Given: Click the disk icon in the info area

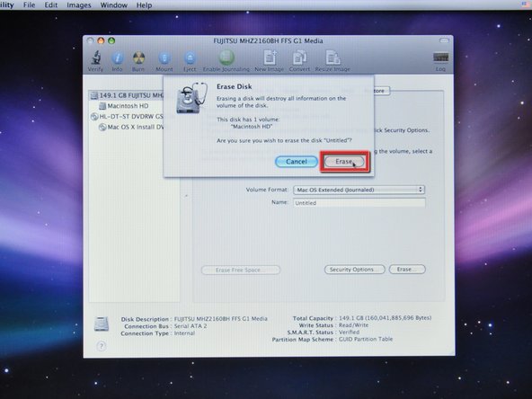Looking at the screenshot, I should click(102, 324).
